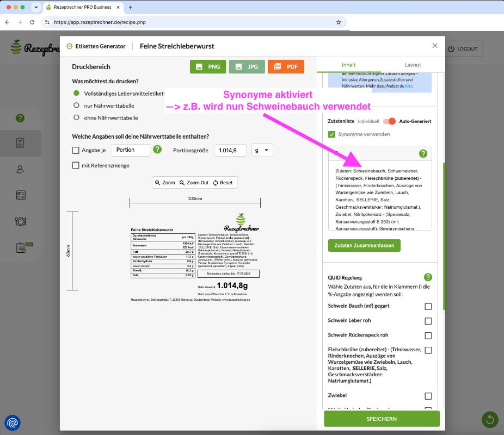Click the Etiketten Generator title icon

pos(70,46)
